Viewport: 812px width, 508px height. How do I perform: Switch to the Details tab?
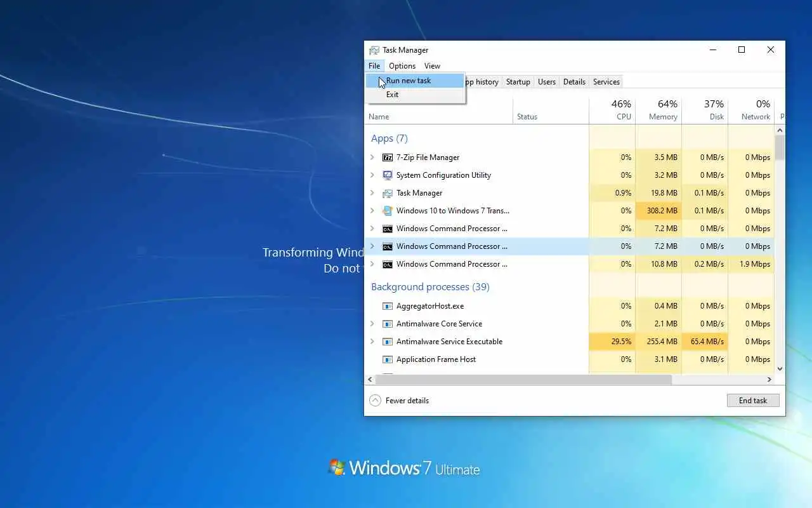(x=574, y=82)
